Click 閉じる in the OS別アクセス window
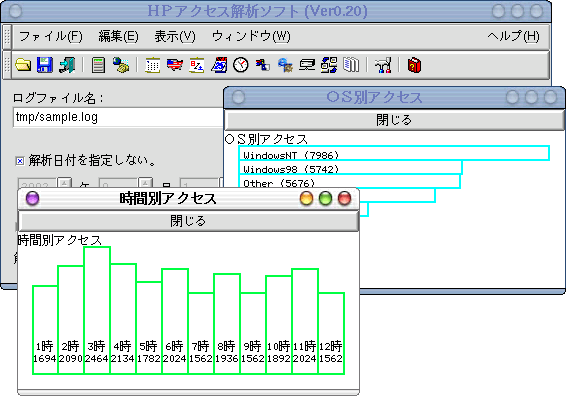The image size is (566, 396). 394,120
